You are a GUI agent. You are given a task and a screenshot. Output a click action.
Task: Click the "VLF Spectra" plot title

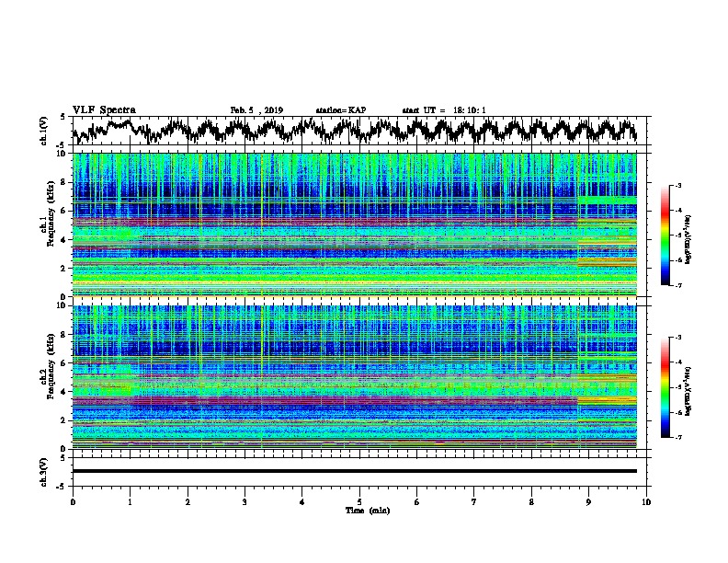click(104, 110)
